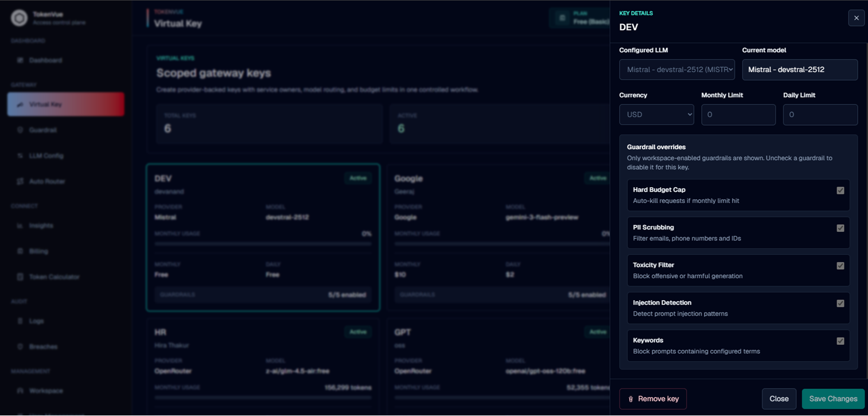Click "devstral-2512" model on DEV card
868x416 pixels.
click(287, 217)
